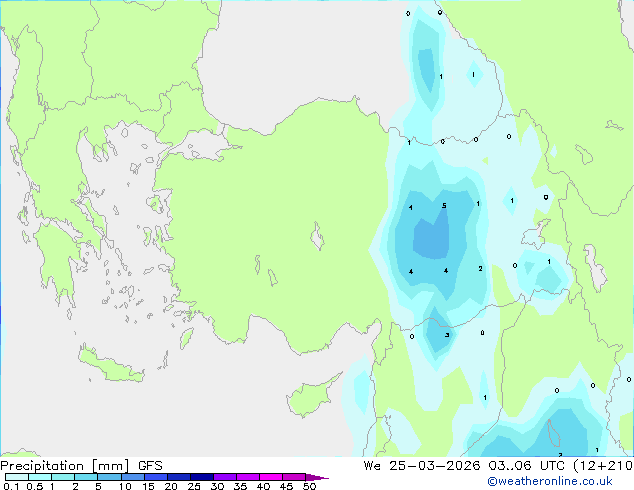This screenshot has height=490, width=634.
Task: Select the 2 mm legend color swatch
Action: coord(86,477)
